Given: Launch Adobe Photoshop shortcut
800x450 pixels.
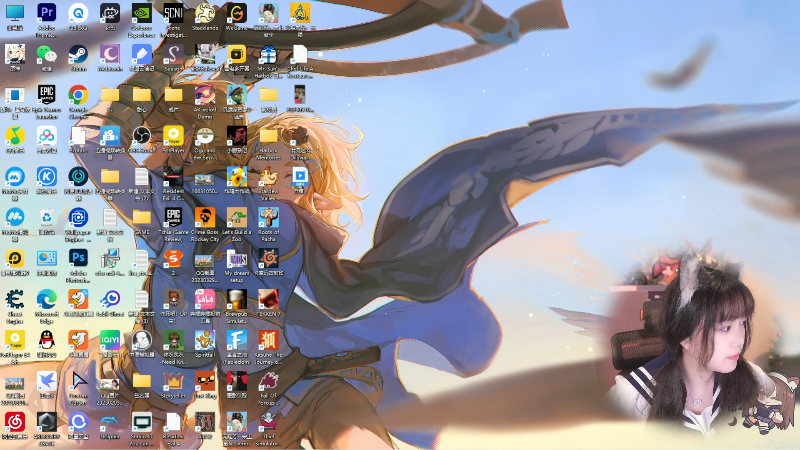Looking at the screenshot, I should [78, 258].
